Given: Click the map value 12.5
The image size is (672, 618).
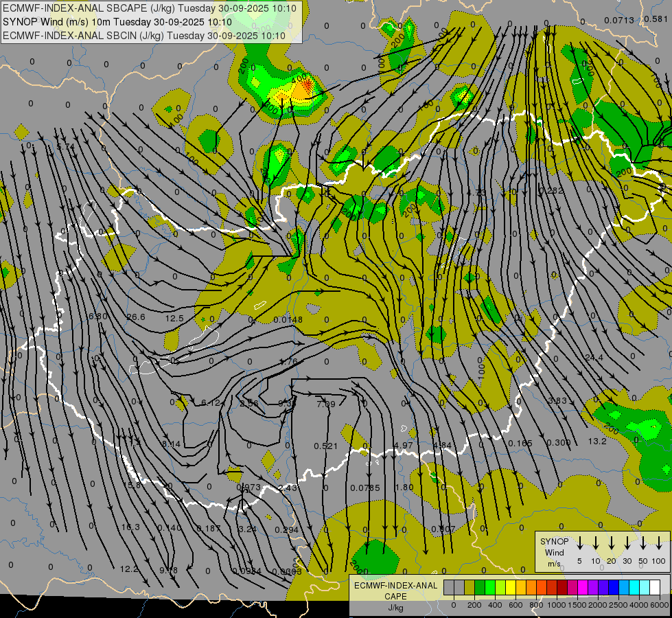Looking at the screenshot, I should 174,318.
